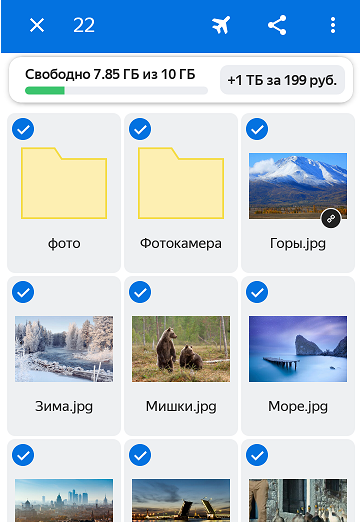Tap the airplane offline mode icon

(221, 25)
